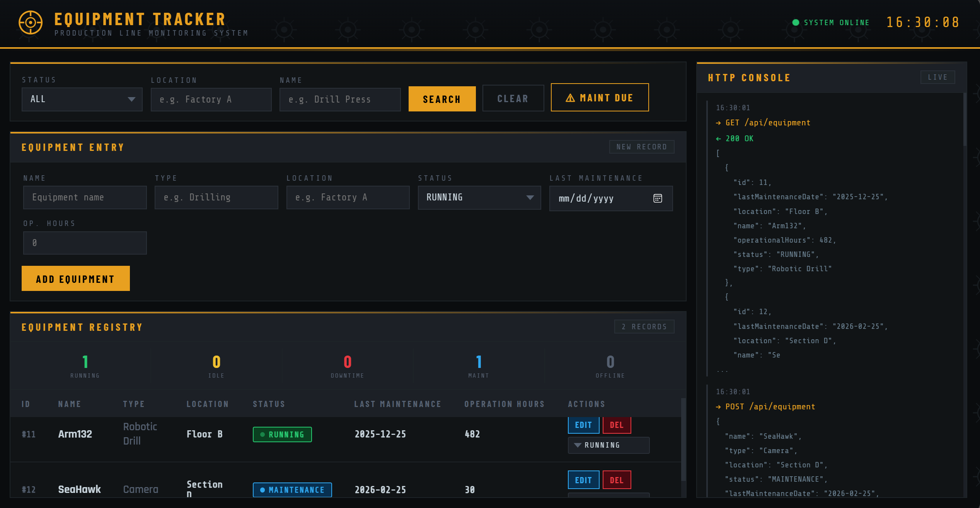Viewport: 980px width, 508px height.
Task: Click the Type entry input field
Action: [216, 198]
